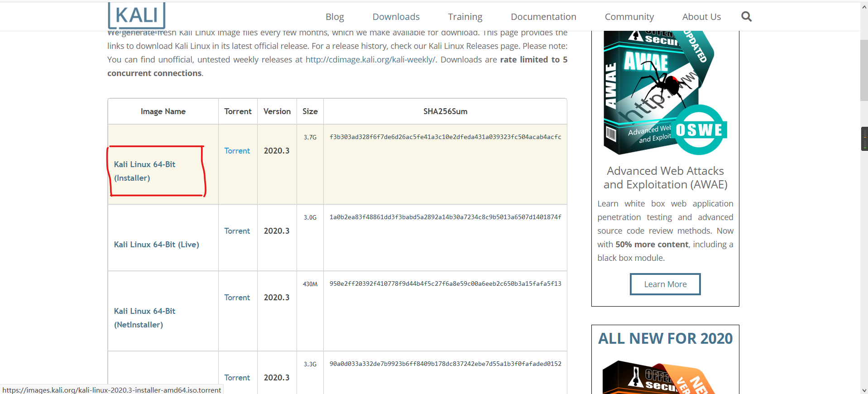Select the Installer SHA256Sum starting f3b303ad

coord(446,137)
